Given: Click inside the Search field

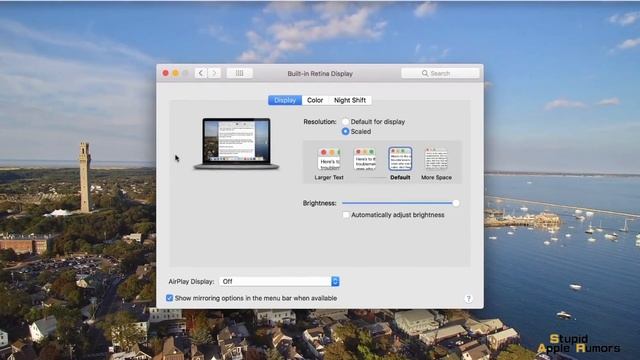Looking at the screenshot, I should pos(440,73).
